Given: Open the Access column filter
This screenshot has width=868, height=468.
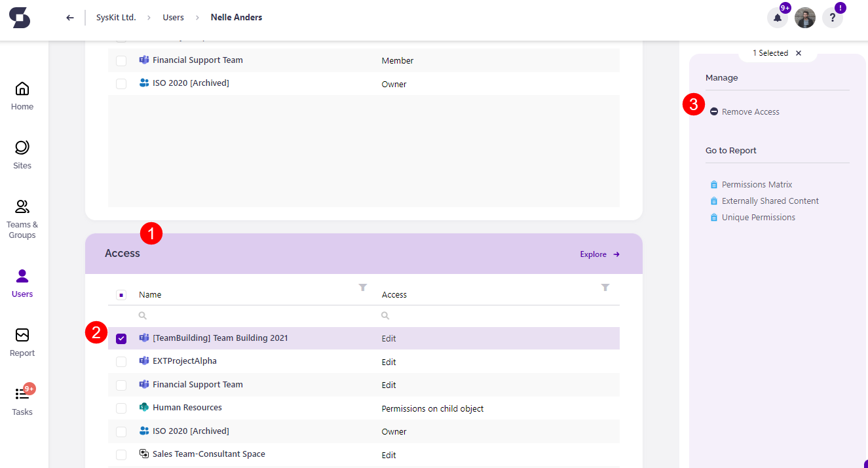Looking at the screenshot, I should coord(605,288).
